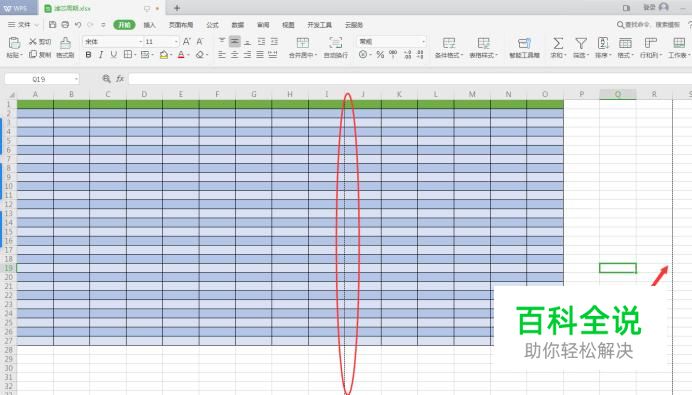692x395 pixels.
Task: Click the Save icon in quick access bar
Action: [53, 25]
